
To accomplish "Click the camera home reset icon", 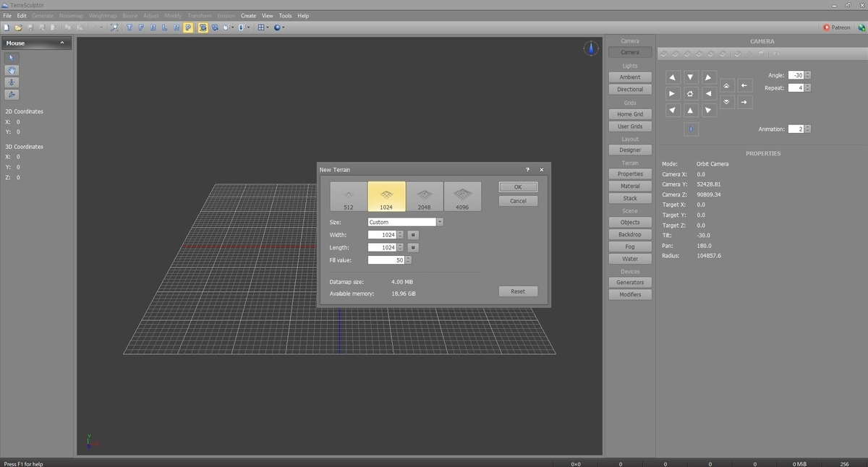I will pos(691,94).
